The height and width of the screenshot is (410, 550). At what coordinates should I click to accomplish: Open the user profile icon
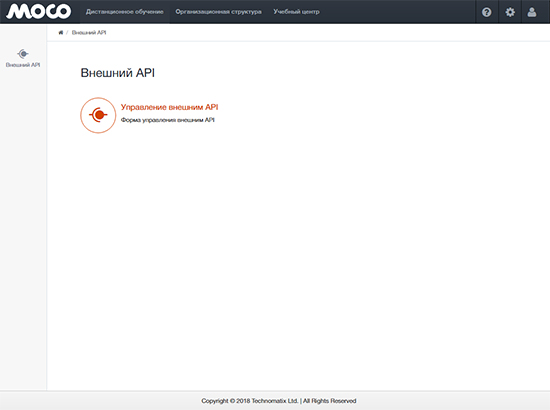(x=532, y=12)
